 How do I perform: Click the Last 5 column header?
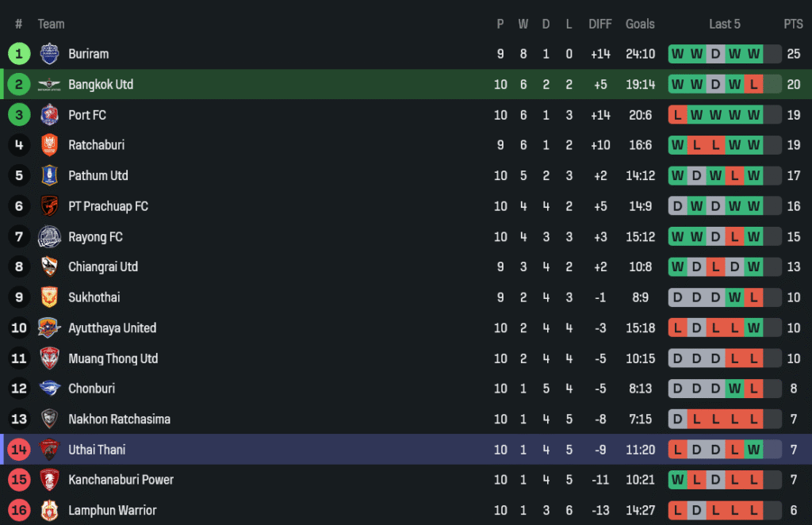(x=725, y=24)
